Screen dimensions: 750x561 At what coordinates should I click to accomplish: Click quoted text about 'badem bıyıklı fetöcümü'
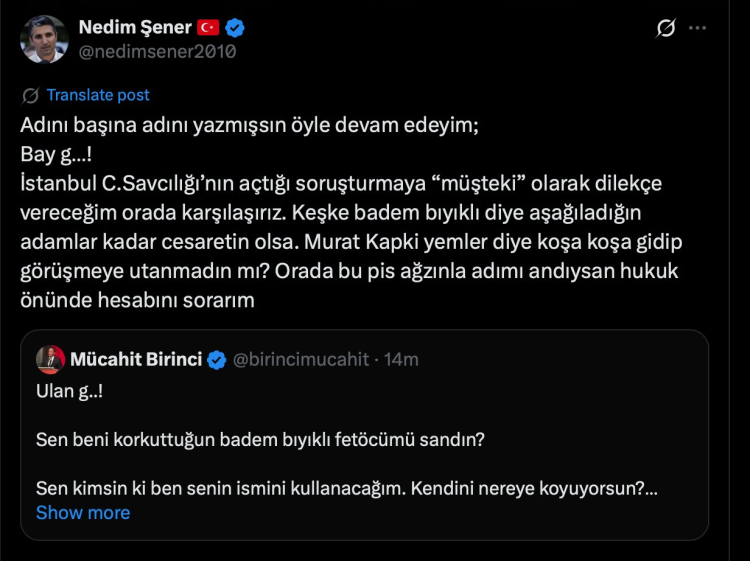[x=260, y=439]
